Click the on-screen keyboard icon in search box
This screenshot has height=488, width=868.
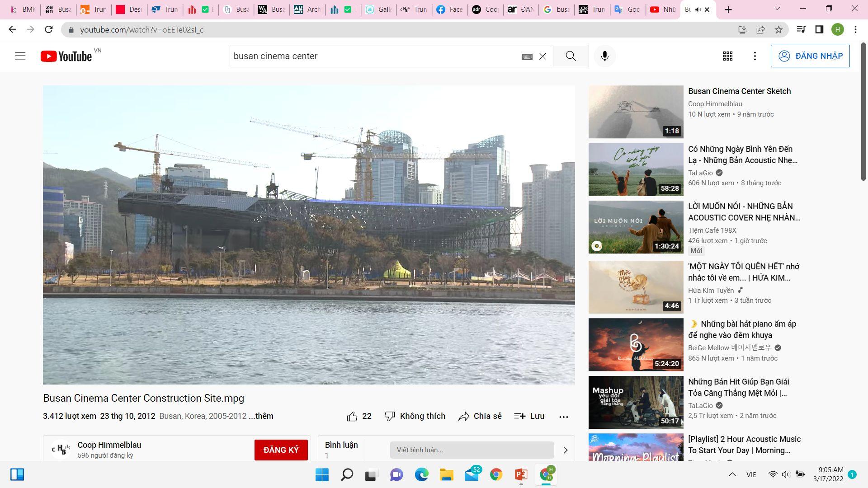pos(527,56)
